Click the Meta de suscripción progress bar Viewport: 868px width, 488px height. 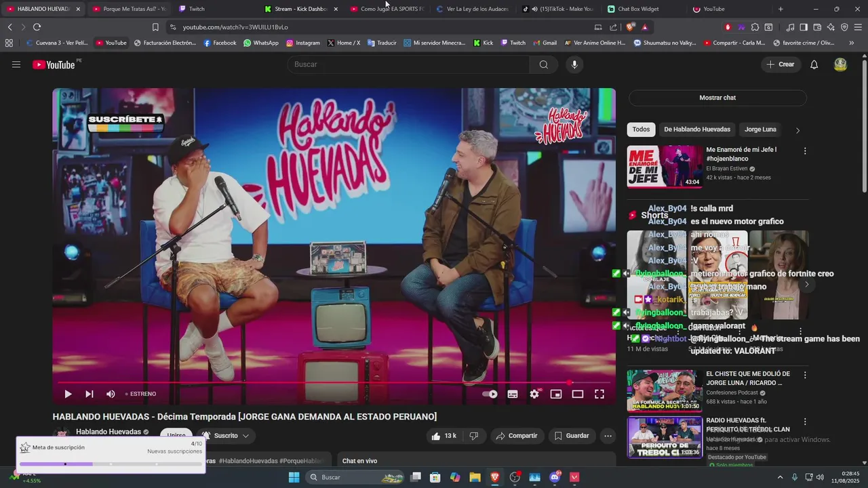[x=111, y=464]
